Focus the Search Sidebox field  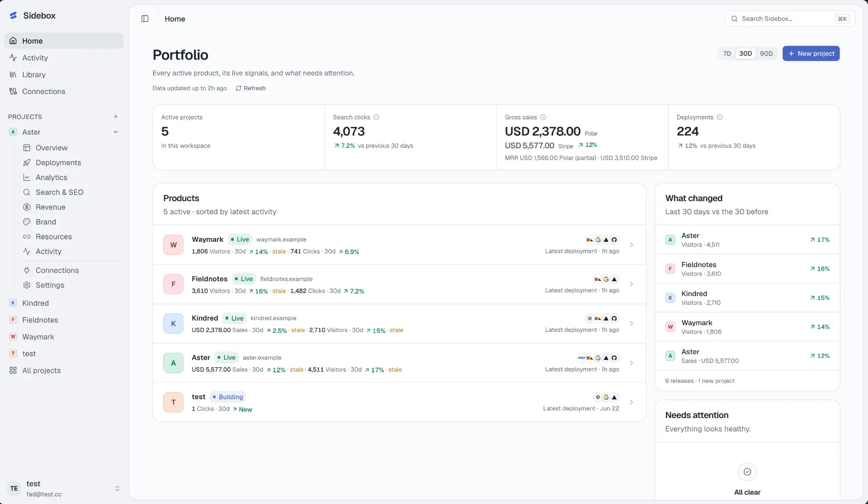click(x=790, y=19)
